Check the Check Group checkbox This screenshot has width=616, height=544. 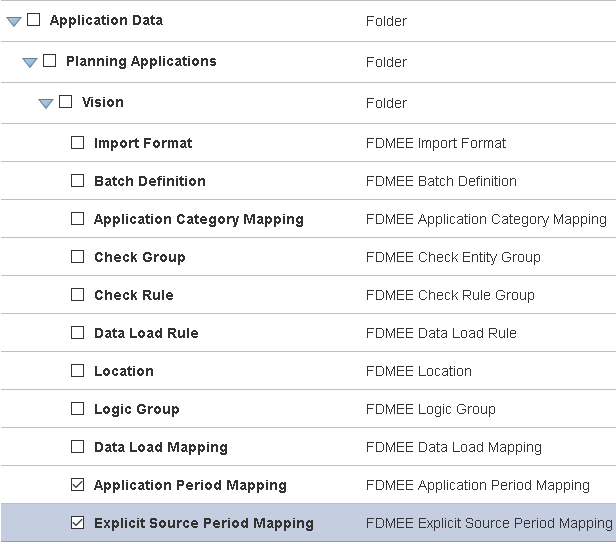(78, 257)
